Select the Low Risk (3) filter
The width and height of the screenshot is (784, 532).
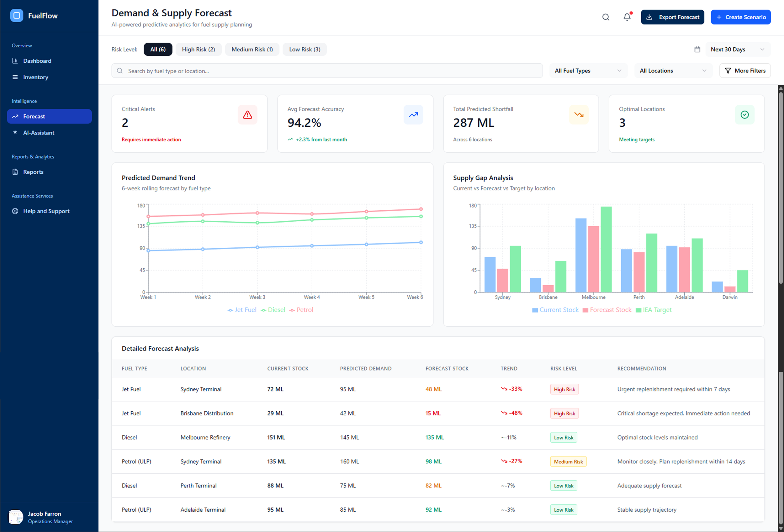point(304,50)
